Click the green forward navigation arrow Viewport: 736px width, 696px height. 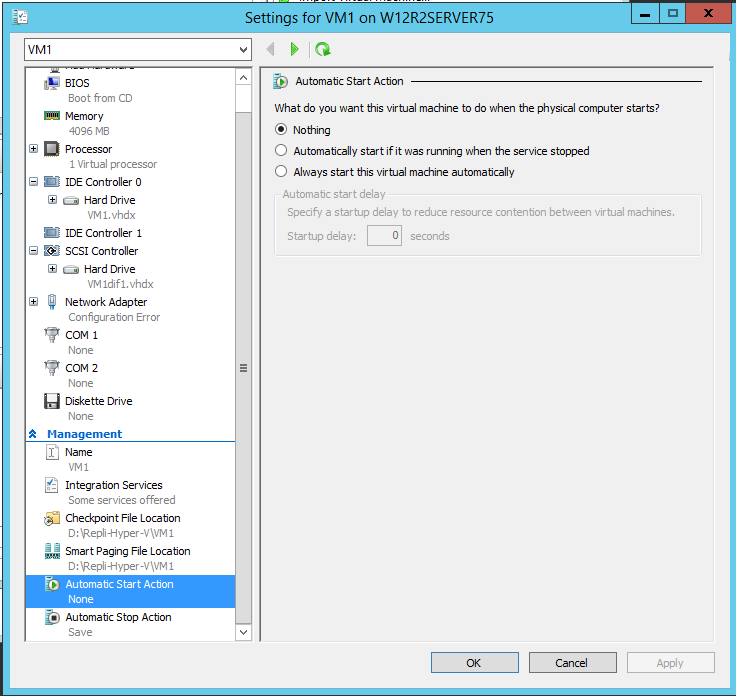tap(294, 49)
